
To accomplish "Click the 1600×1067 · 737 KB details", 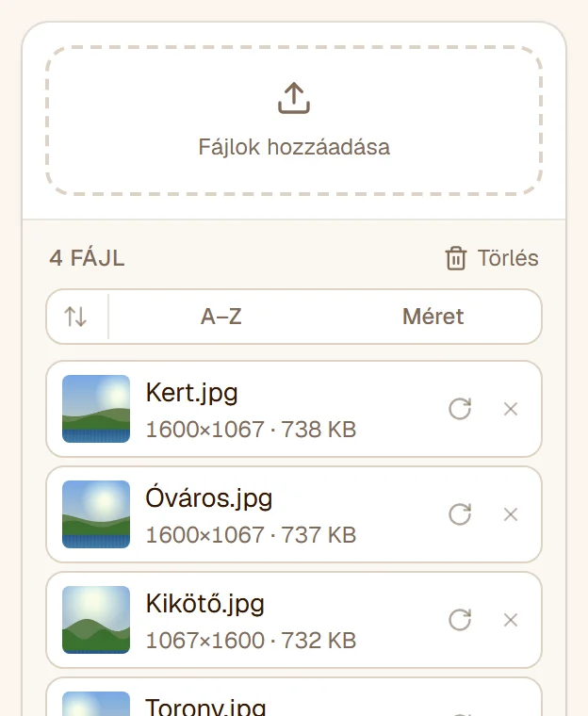I will tap(251, 535).
